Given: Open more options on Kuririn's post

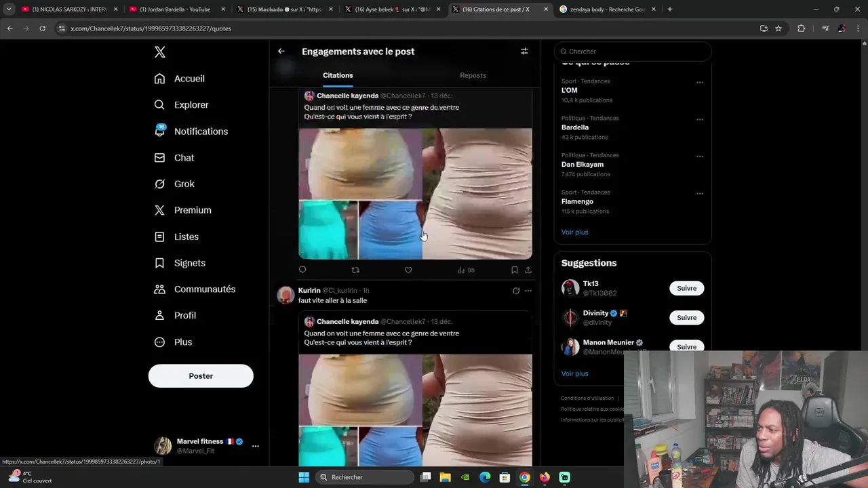Looking at the screenshot, I should (x=528, y=291).
